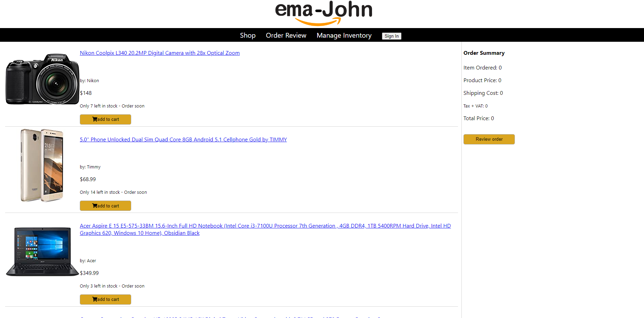Click the Sign In button
Viewport: 644px width, 318px height.
[x=392, y=36]
